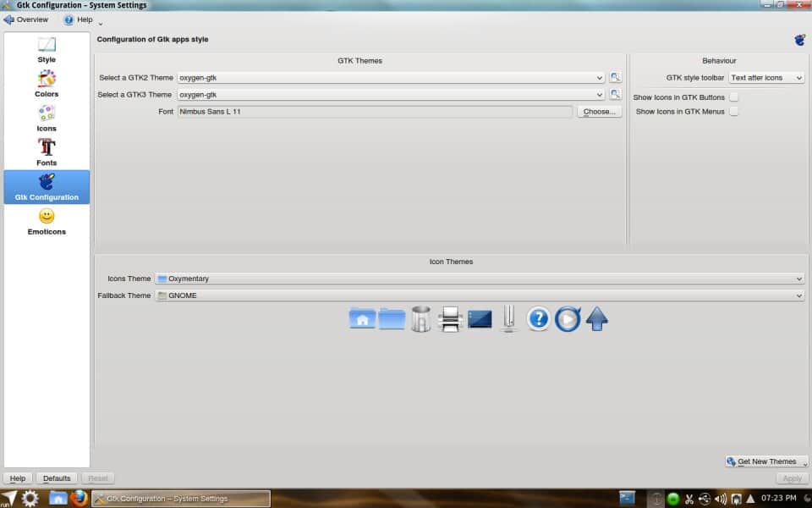Screen dimensions: 812x508
Task: Click the GTK2 theme preview icon
Action: click(x=615, y=77)
